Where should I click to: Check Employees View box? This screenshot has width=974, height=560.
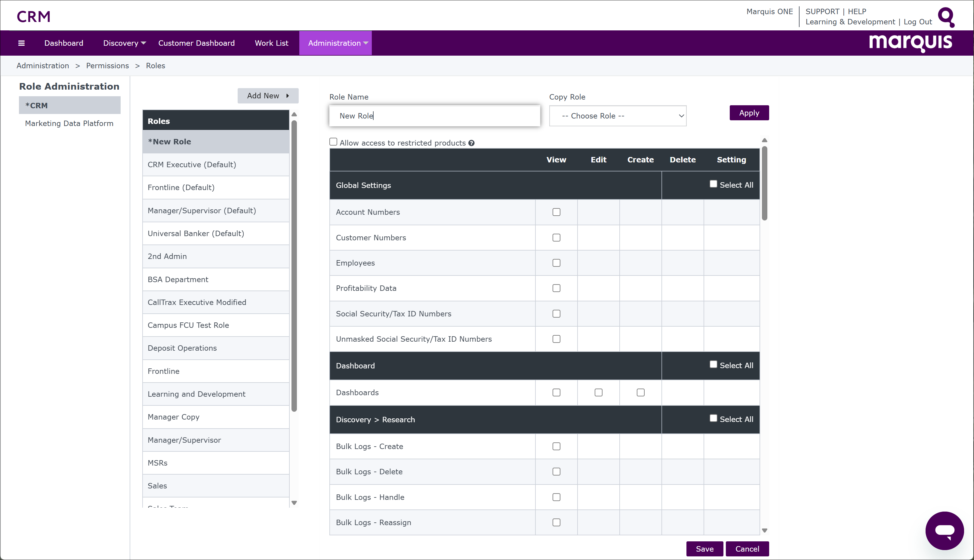[x=556, y=263]
